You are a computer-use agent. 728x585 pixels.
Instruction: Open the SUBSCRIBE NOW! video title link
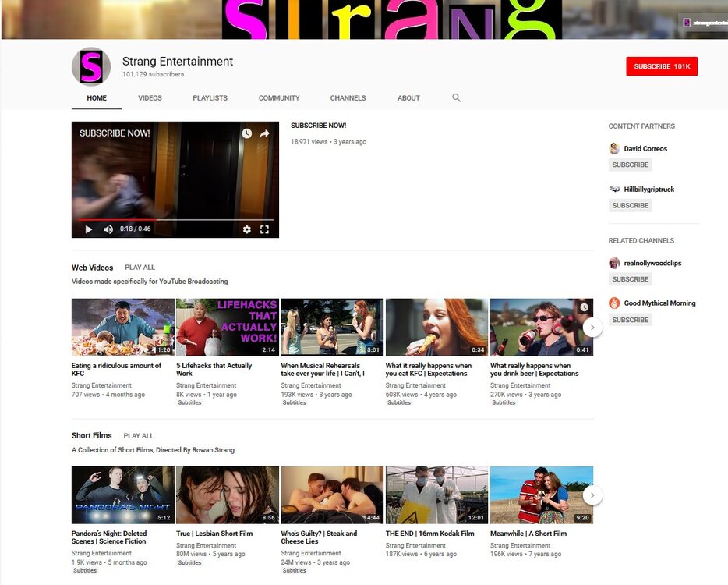pos(319,126)
